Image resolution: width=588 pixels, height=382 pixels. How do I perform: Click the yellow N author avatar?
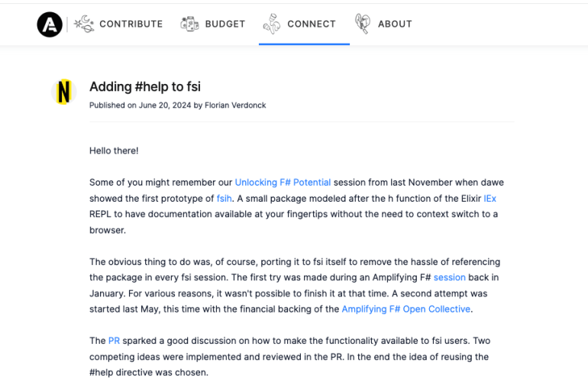click(64, 92)
